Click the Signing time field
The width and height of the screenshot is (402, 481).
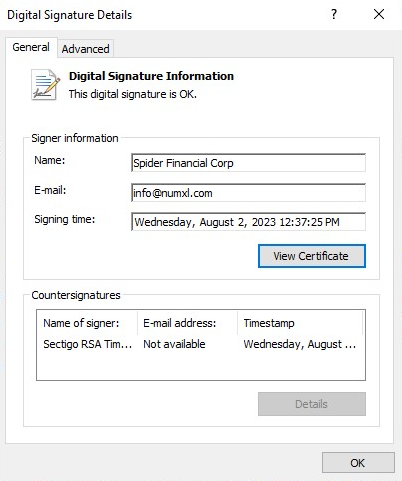(248, 222)
